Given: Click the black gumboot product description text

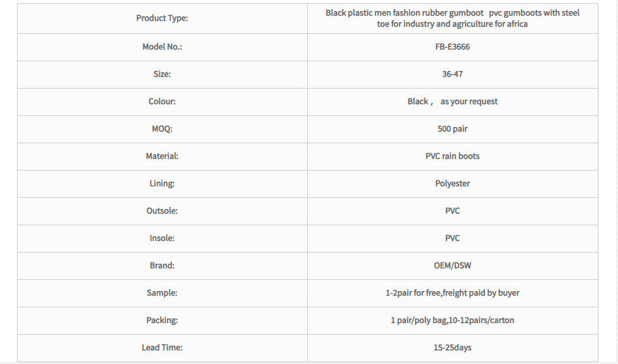Looking at the screenshot, I should 452,18.
